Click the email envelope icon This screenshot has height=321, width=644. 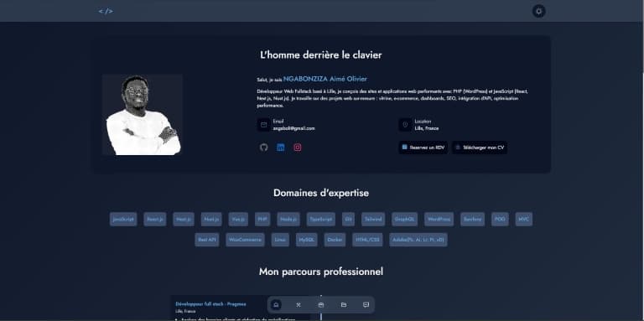click(263, 125)
